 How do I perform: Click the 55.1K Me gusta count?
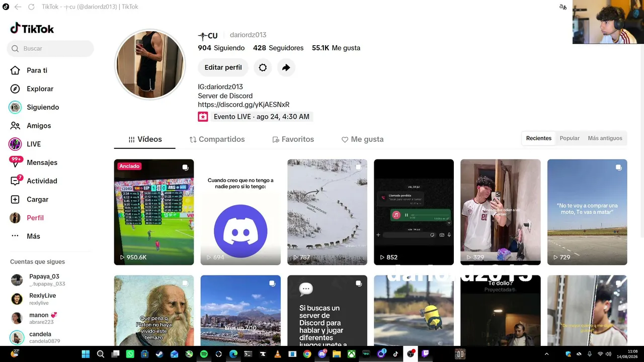click(x=336, y=48)
